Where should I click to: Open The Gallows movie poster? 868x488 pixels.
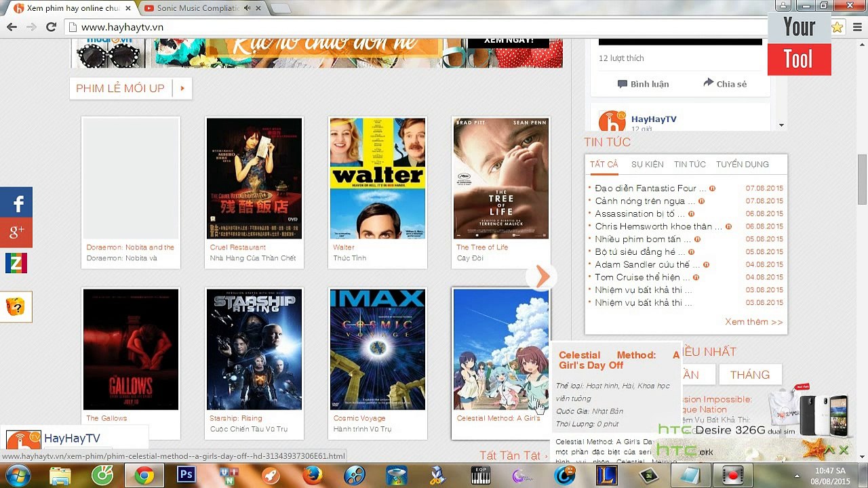(131, 349)
